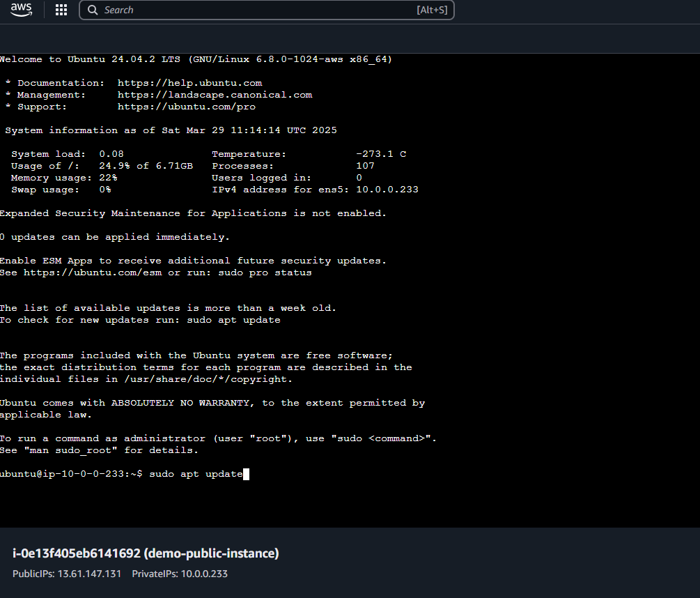Open the AWS home logo
This screenshot has height=598, width=700.
point(21,10)
